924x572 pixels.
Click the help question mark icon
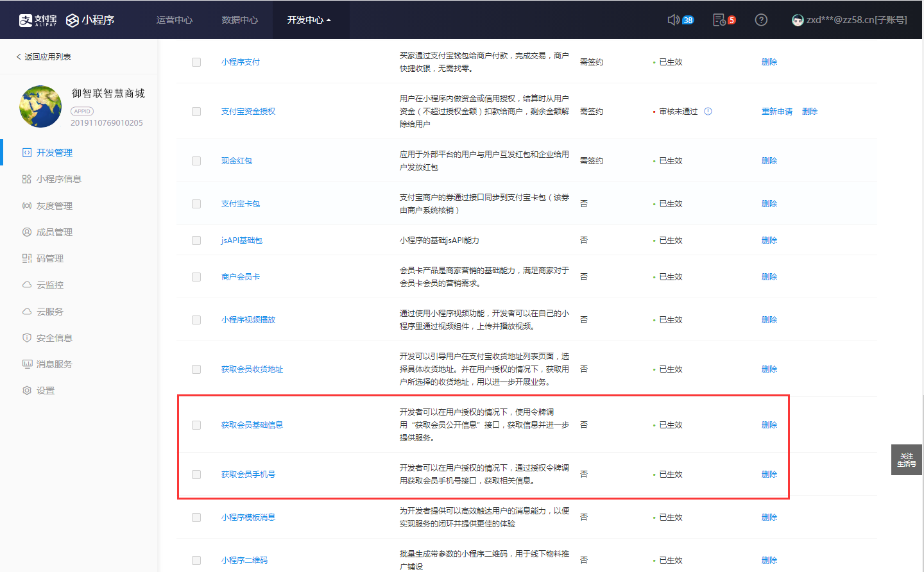click(x=761, y=20)
